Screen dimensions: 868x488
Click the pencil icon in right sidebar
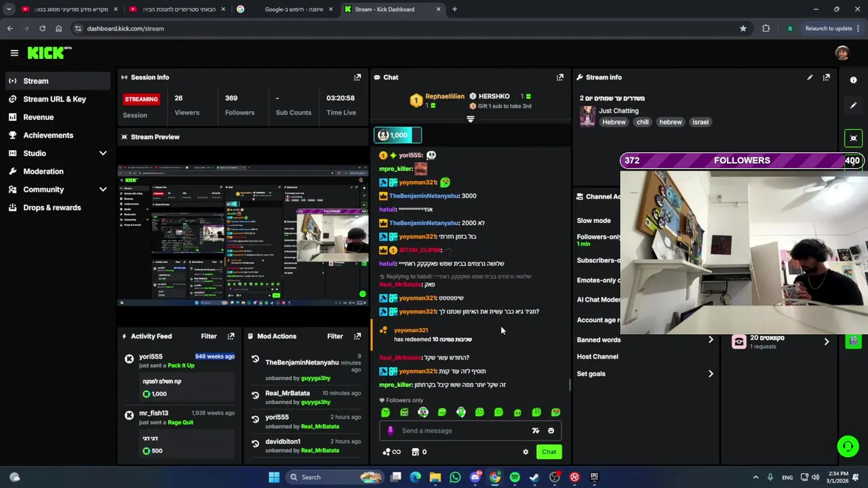853,105
